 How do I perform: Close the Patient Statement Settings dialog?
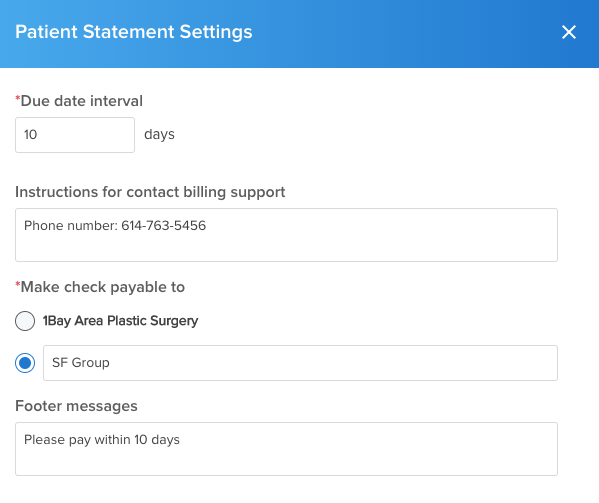(569, 32)
